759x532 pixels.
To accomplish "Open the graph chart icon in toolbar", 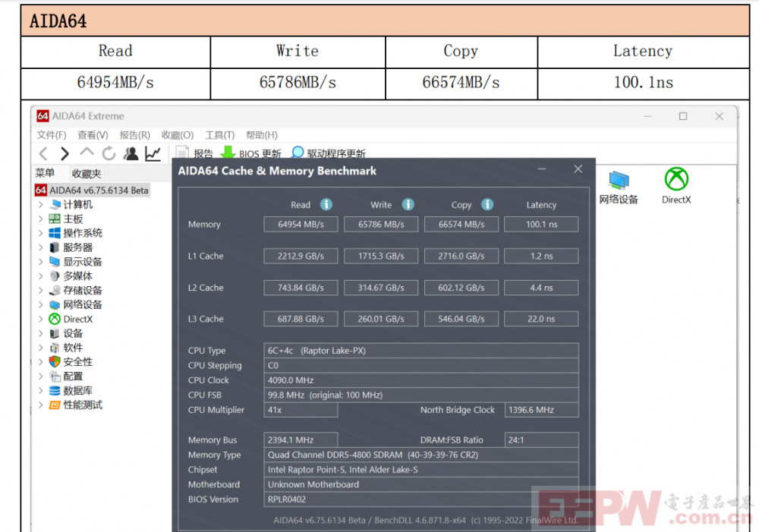I will coord(153,154).
